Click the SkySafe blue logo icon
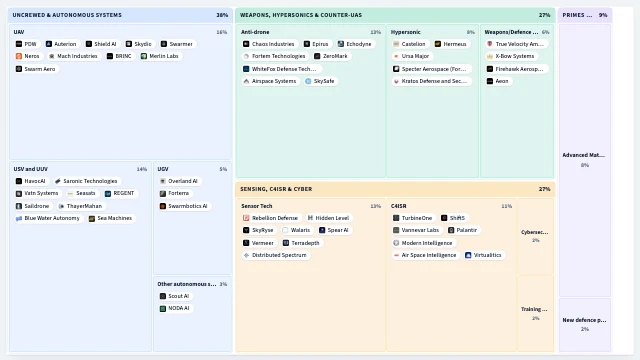This screenshot has width=640, height=360. (x=308, y=81)
